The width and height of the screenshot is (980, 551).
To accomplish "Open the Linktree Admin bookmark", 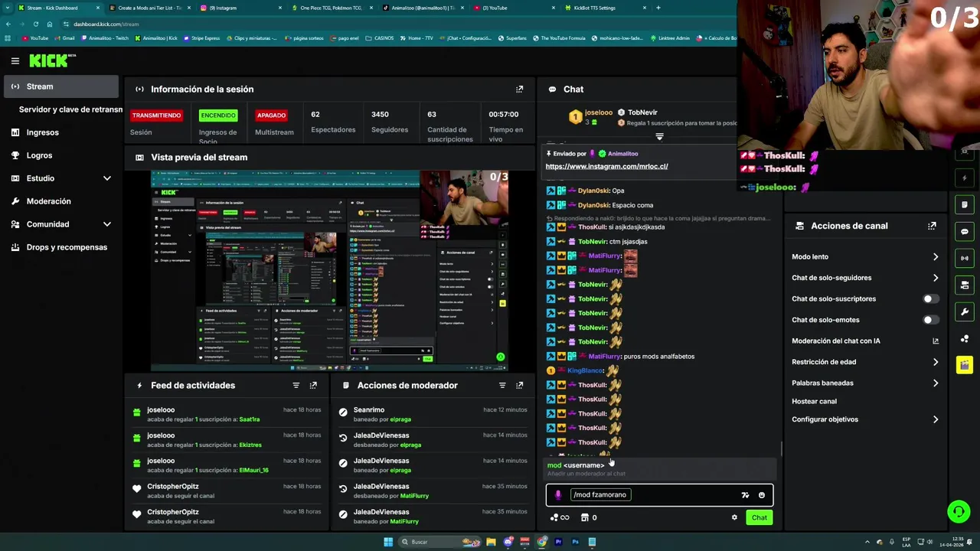I will point(669,37).
